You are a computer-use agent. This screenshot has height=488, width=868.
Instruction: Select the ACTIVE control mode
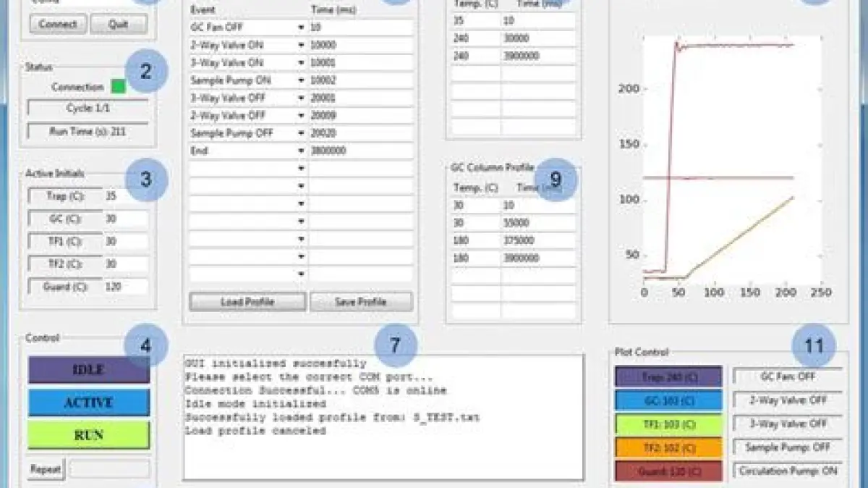(x=89, y=403)
